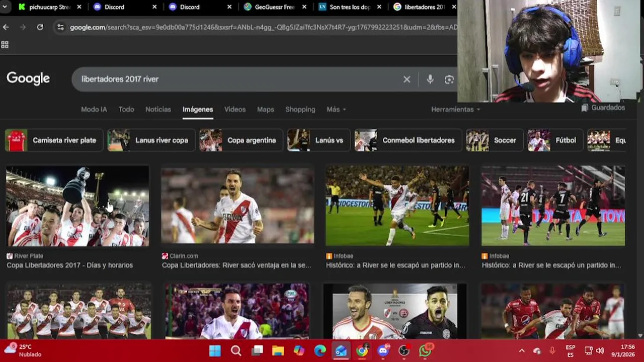Open the Libertadores versus matchup graphic thumbnail

(395, 312)
